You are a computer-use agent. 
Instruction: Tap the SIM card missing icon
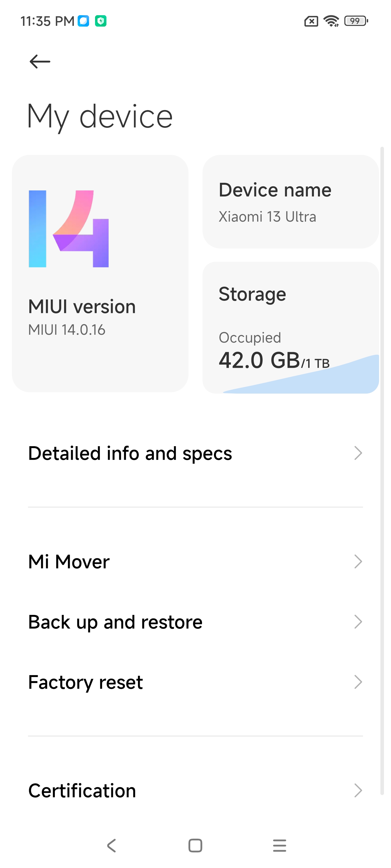311,22
